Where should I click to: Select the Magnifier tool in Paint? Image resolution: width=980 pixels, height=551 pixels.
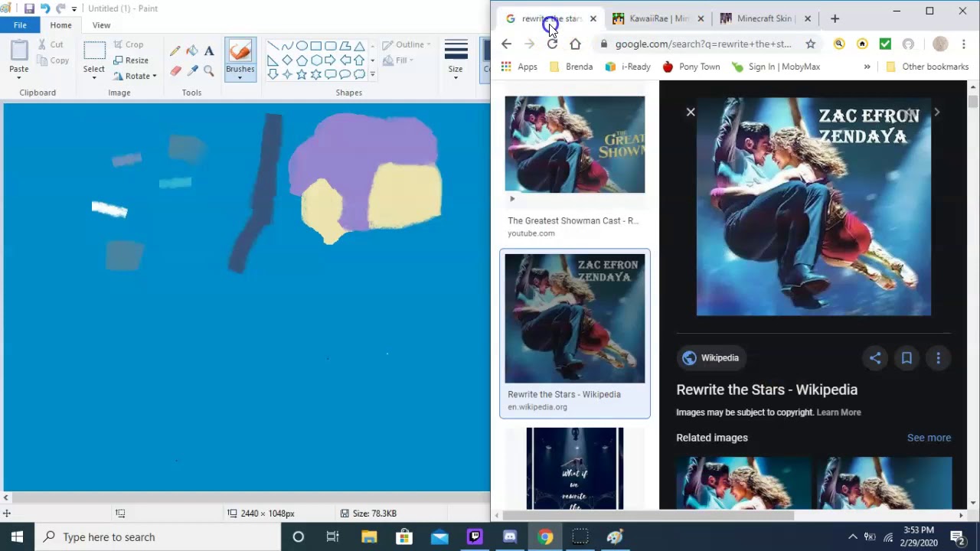tap(209, 70)
